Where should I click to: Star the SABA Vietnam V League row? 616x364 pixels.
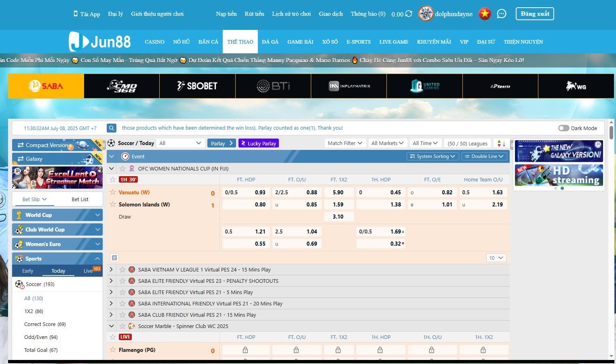pyautogui.click(x=122, y=269)
